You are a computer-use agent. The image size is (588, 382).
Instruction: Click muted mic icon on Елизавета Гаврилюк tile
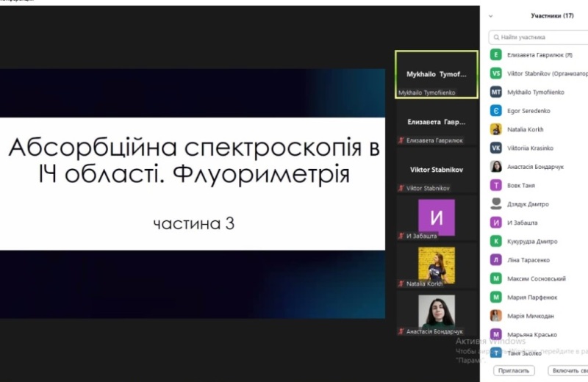[401, 140]
